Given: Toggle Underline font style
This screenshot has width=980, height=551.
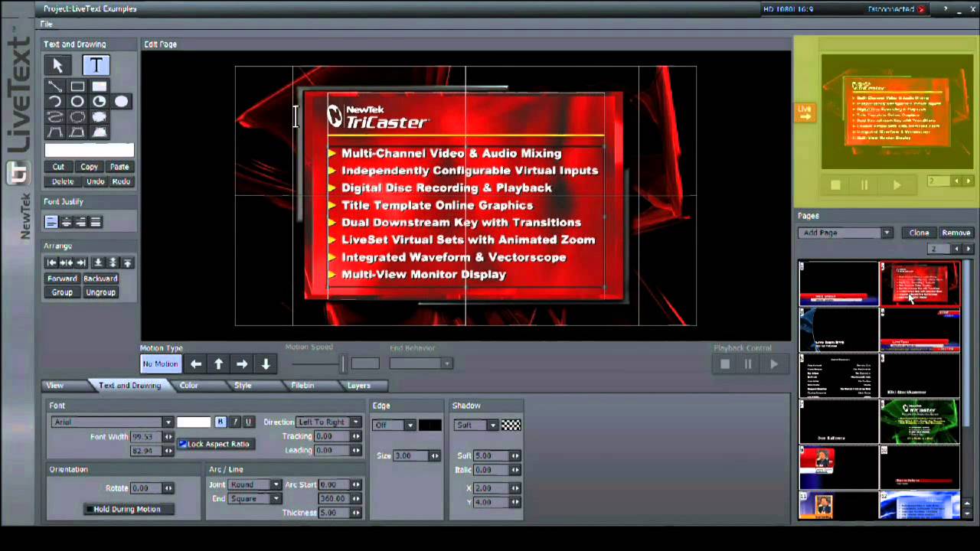Looking at the screenshot, I should coord(248,422).
